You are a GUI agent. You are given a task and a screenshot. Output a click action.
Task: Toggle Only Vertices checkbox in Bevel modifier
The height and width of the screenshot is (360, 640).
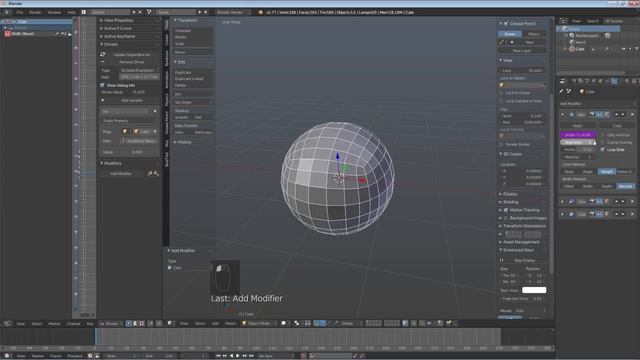pos(603,135)
